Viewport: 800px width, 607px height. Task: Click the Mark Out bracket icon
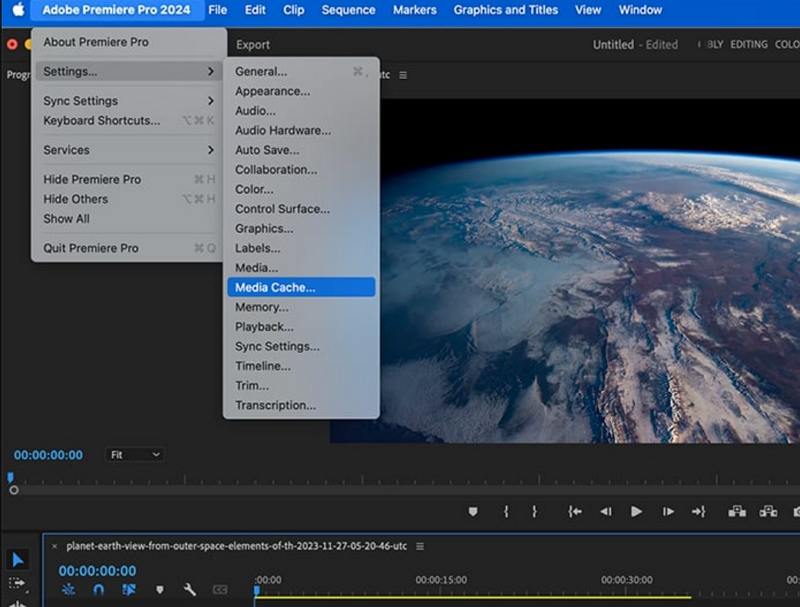pyautogui.click(x=534, y=511)
